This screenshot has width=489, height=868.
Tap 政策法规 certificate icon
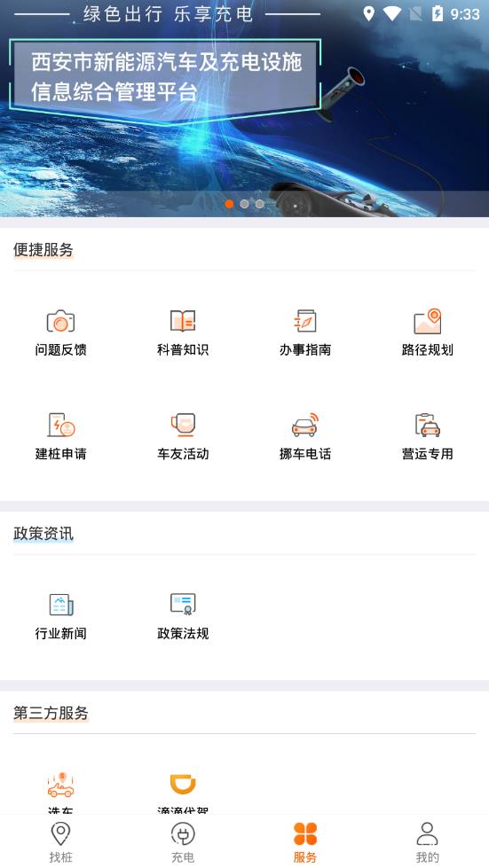click(x=183, y=605)
